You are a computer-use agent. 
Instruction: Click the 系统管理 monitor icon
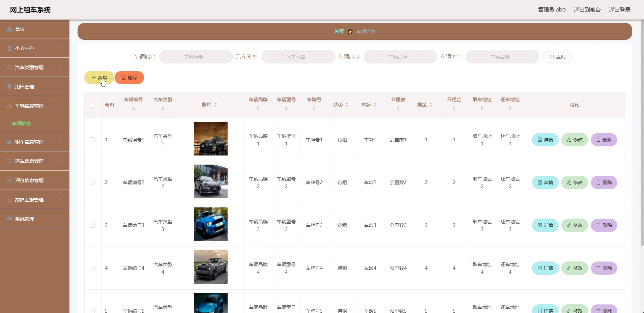(x=9, y=219)
